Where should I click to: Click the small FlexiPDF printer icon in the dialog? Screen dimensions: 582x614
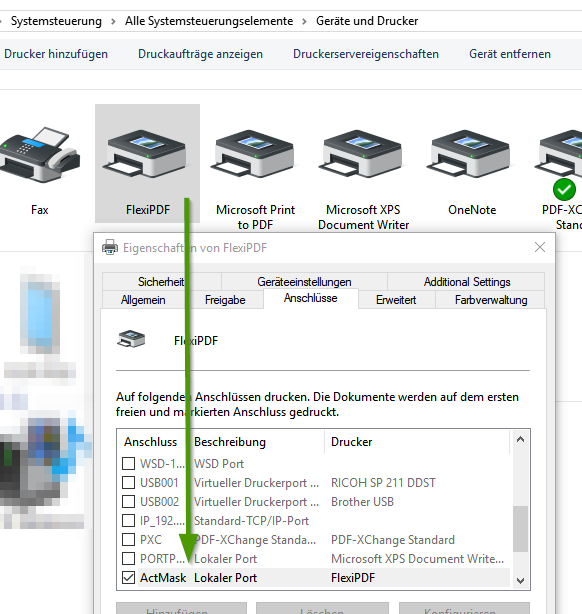pos(131,339)
